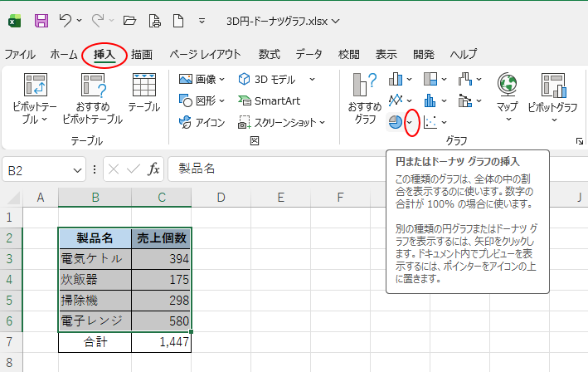Select the 校閲 tab
Viewport: 588px width, 372px height.
(349, 55)
